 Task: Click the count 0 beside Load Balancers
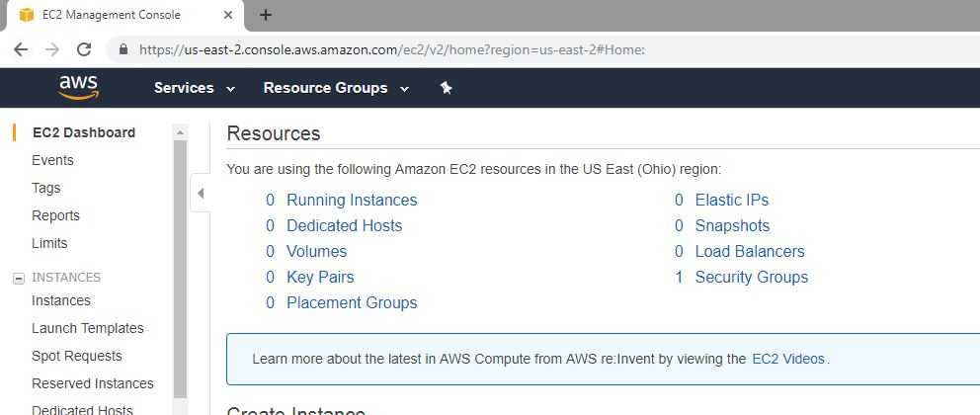pyautogui.click(x=679, y=251)
